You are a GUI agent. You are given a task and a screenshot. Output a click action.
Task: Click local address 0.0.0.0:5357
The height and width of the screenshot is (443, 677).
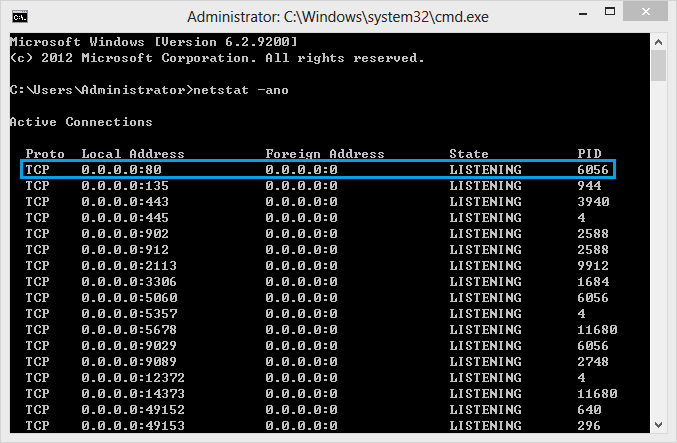(x=129, y=313)
